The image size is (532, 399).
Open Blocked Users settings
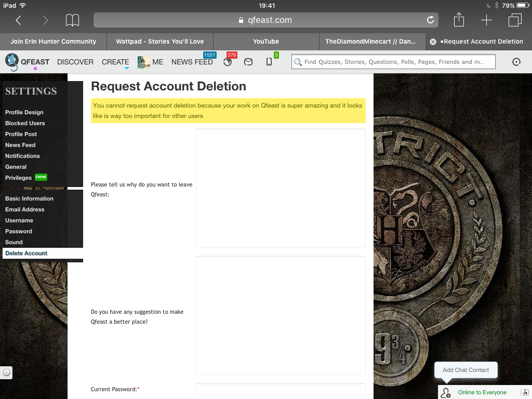click(x=25, y=123)
